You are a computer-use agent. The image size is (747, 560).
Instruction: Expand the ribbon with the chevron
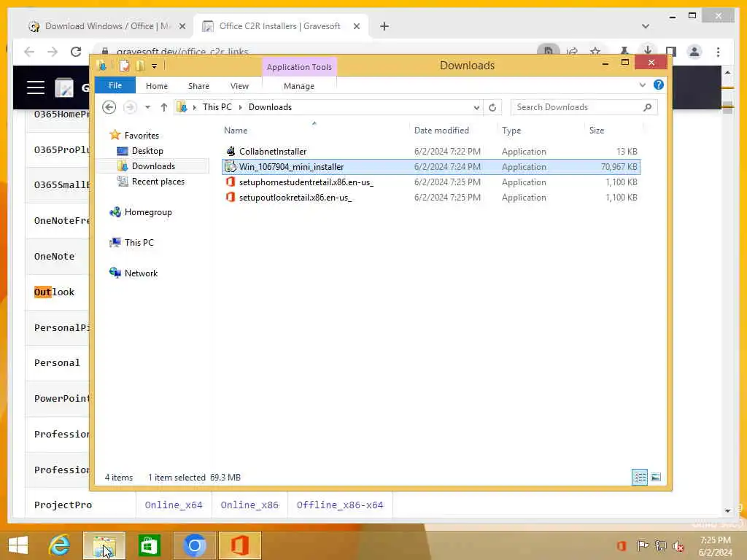pyautogui.click(x=642, y=85)
